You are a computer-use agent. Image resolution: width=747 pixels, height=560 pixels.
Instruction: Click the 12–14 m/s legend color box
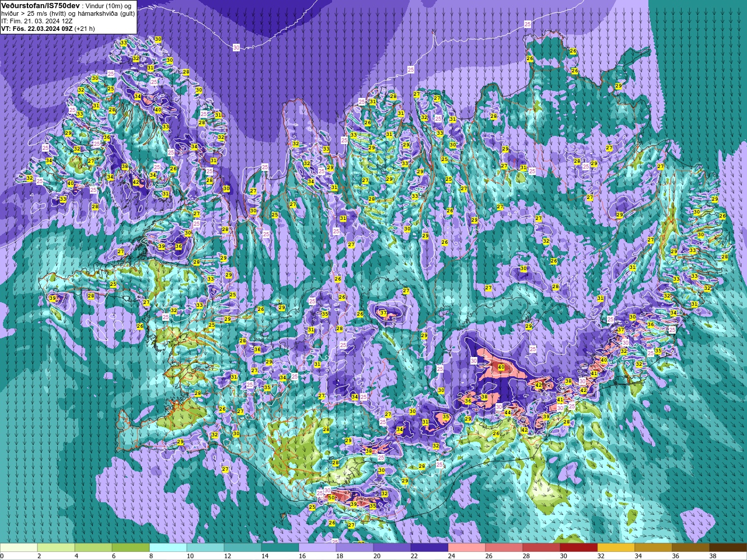click(243, 548)
